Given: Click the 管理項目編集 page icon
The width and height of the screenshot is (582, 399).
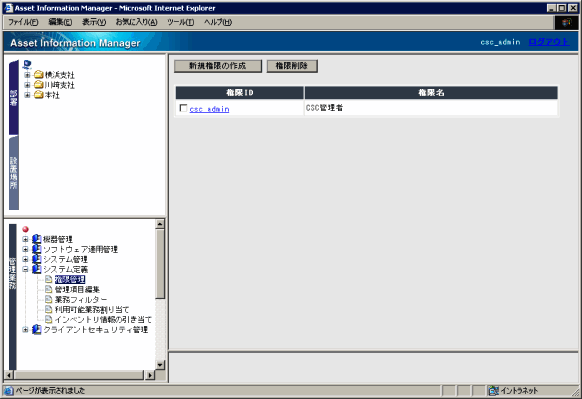Looking at the screenshot, I should pos(48,289).
